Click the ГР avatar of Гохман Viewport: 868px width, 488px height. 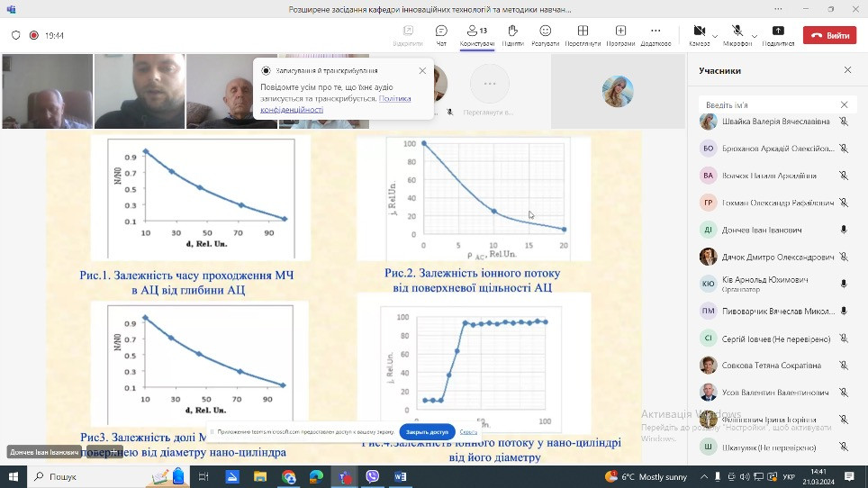708,203
